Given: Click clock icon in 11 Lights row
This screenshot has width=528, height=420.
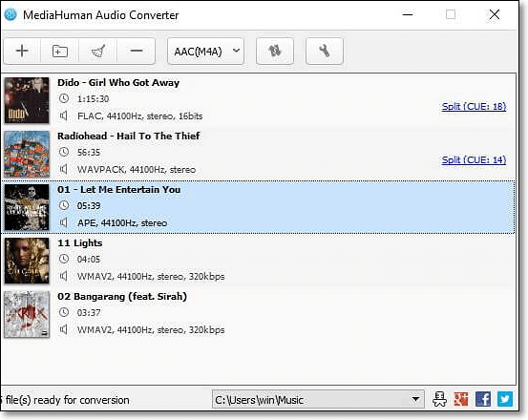Looking at the screenshot, I should pyautogui.click(x=64, y=259).
